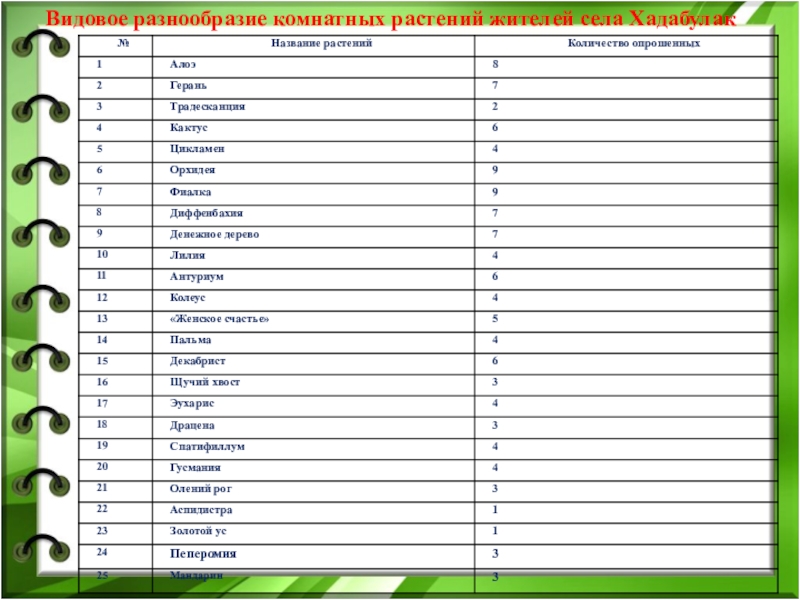Click row number 24 in the № column
The width and height of the screenshot is (800, 600).
tap(102, 552)
